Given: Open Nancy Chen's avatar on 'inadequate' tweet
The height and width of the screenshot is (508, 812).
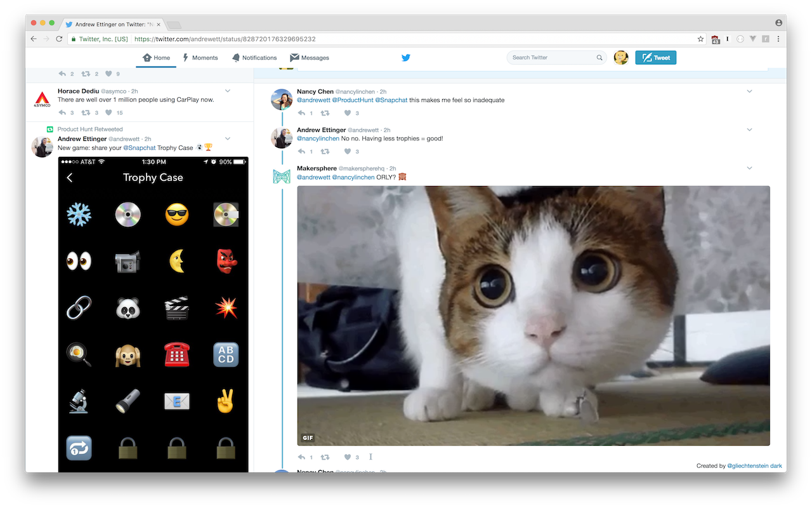Looking at the screenshot, I should 282,99.
